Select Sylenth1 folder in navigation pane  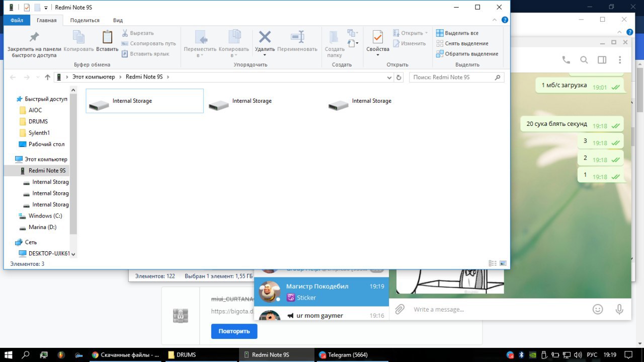tap(39, 133)
